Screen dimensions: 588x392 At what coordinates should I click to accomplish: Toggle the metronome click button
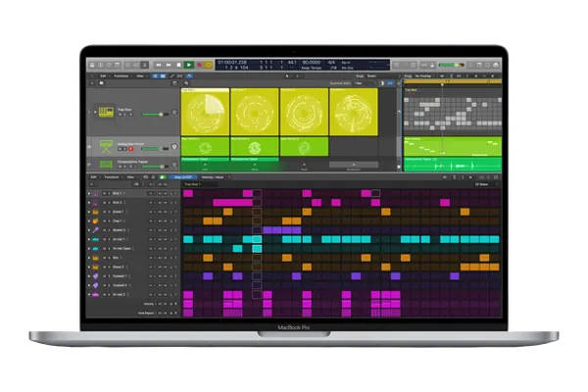(x=432, y=65)
